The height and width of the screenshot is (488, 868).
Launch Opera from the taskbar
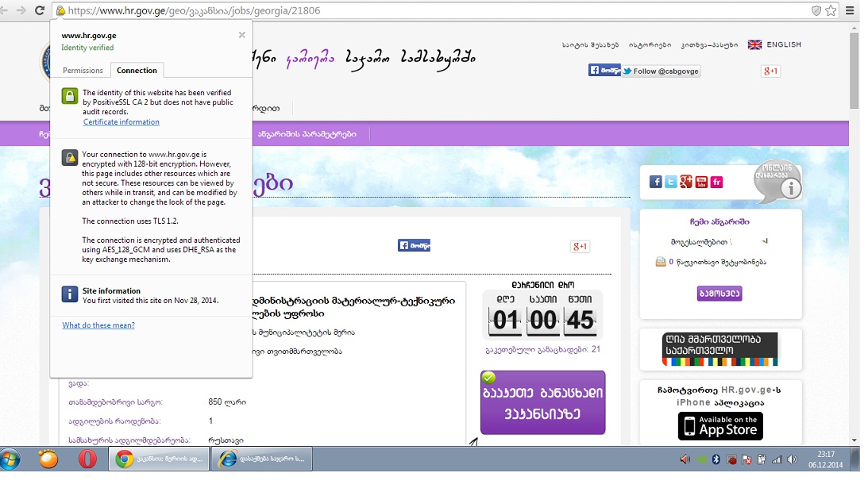pyautogui.click(x=87, y=459)
